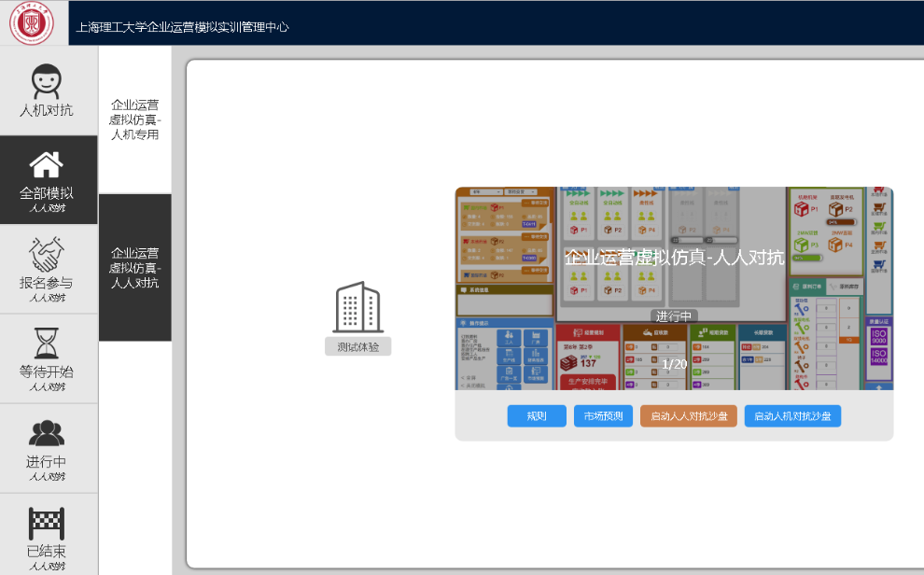This screenshot has height=575, width=924.
Task: Open 人机对抗 in the sidebar
Action: pos(49,91)
